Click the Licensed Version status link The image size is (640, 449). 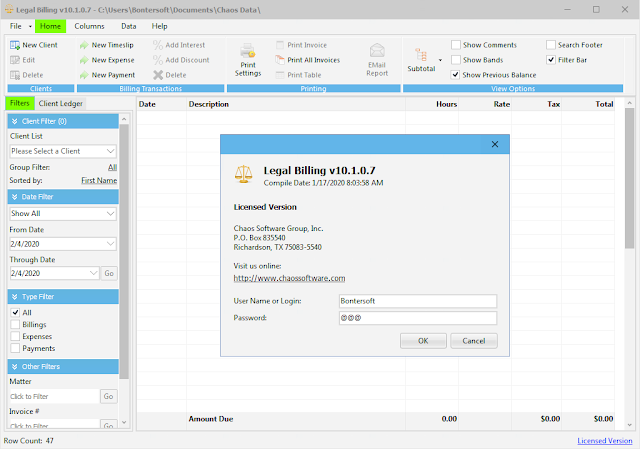(x=604, y=441)
